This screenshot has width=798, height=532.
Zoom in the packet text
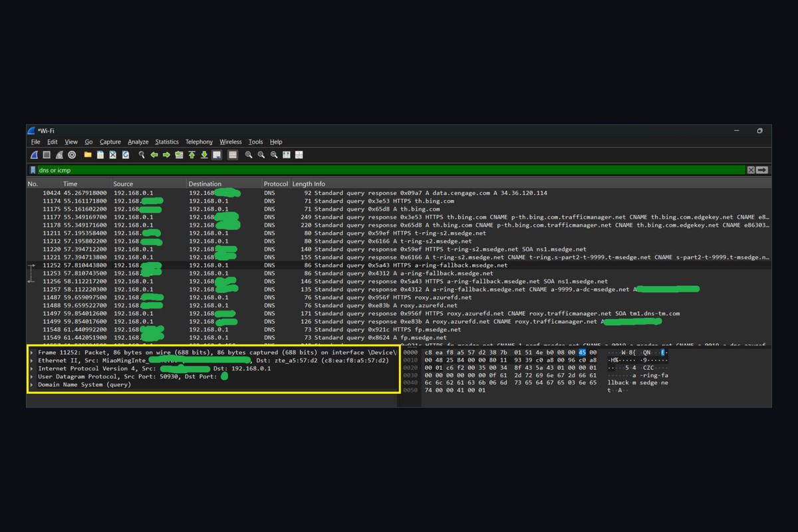click(x=249, y=154)
